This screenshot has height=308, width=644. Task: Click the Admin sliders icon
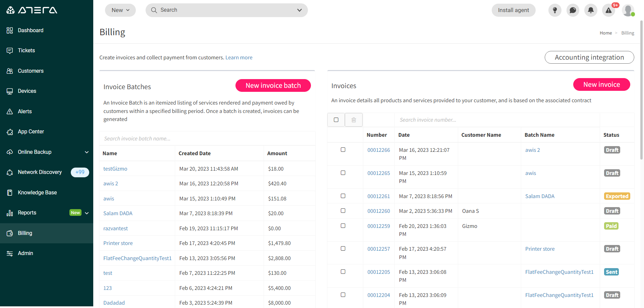pos(10,253)
